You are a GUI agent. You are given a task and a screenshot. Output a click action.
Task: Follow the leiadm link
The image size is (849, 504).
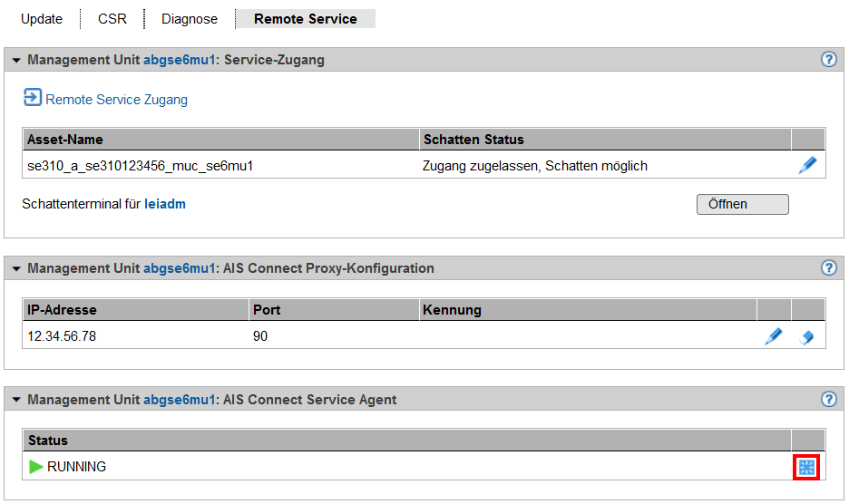coord(165,204)
